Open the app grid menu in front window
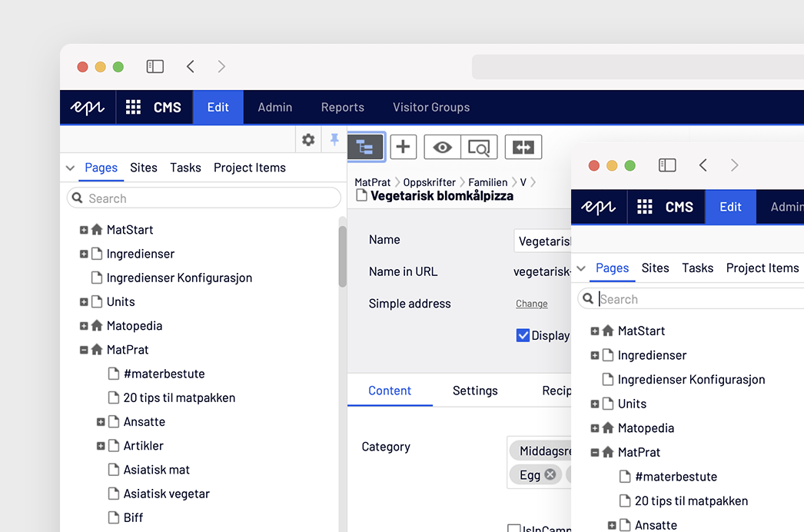Viewport: 804px width, 532px height. click(645, 207)
